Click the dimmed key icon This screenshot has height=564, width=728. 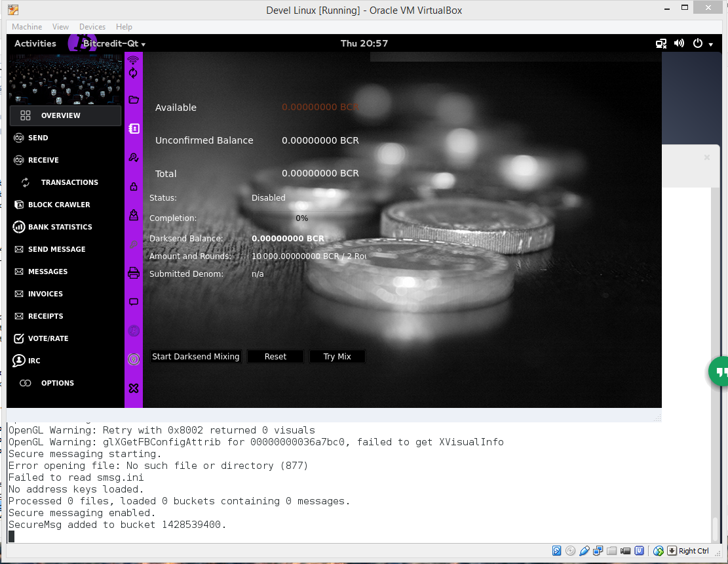pyautogui.click(x=134, y=245)
